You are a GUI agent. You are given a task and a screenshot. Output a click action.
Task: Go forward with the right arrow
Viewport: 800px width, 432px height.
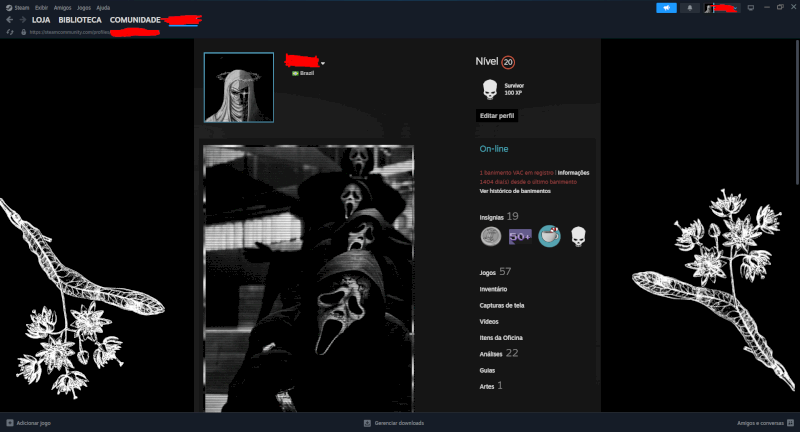(x=21, y=20)
